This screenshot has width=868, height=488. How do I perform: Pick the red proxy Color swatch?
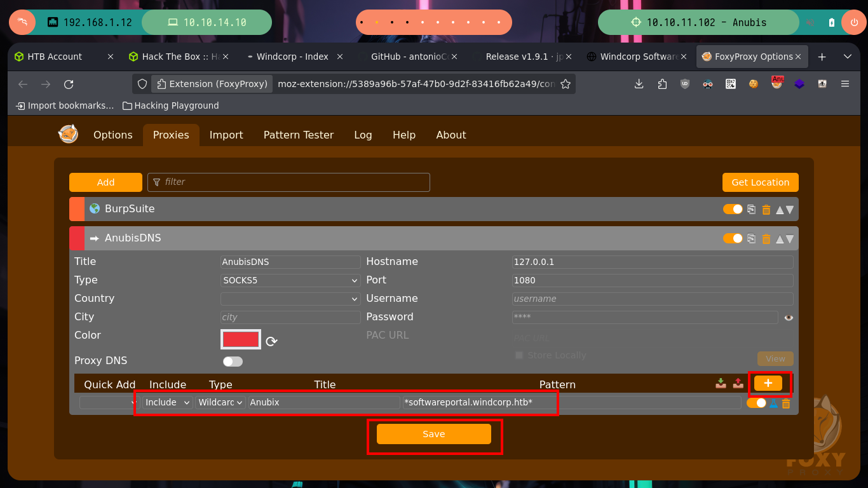pyautogui.click(x=241, y=339)
